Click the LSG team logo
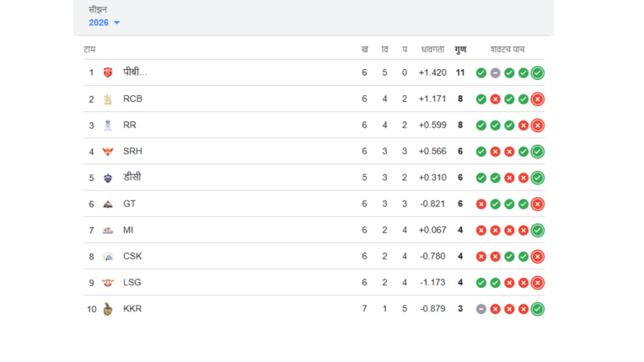 coord(107,283)
